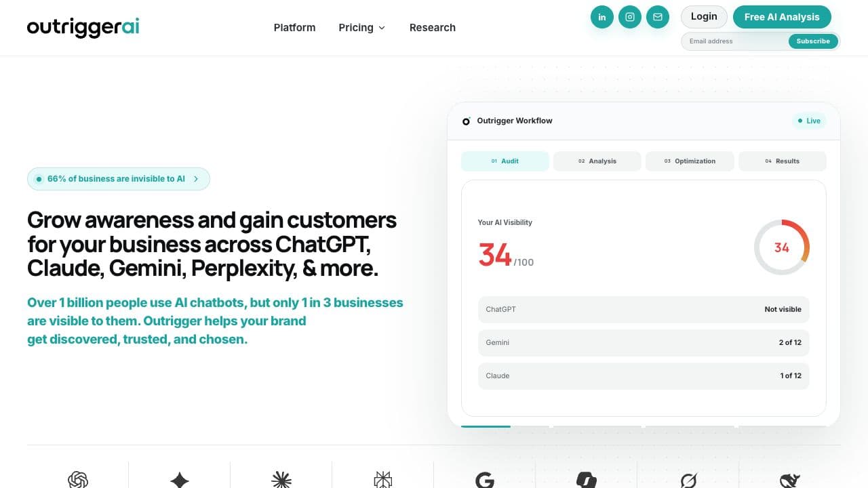The width and height of the screenshot is (868, 488).
Task: Click the Live status badge
Action: click(x=809, y=121)
